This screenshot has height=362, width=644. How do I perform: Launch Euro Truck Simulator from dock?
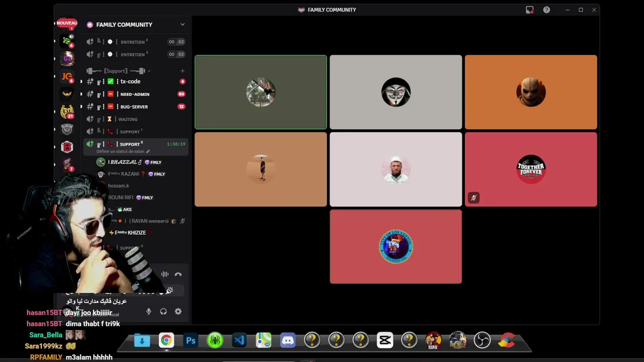click(458, 341)
